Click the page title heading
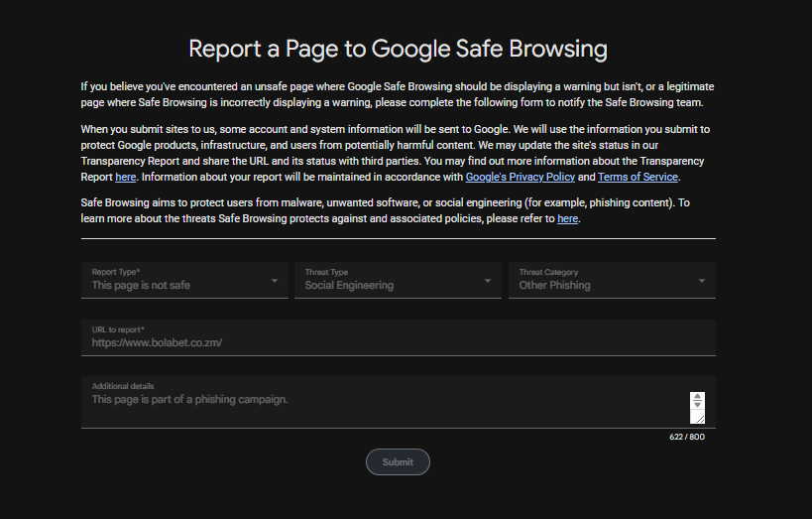 click(x=398, y=49)
